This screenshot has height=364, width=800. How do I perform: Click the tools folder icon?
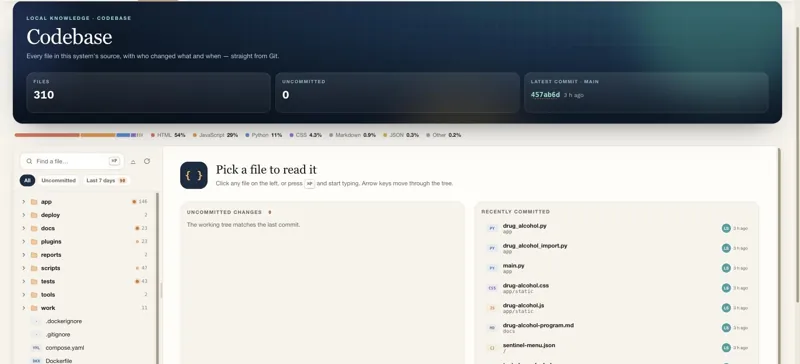point(34,295)
